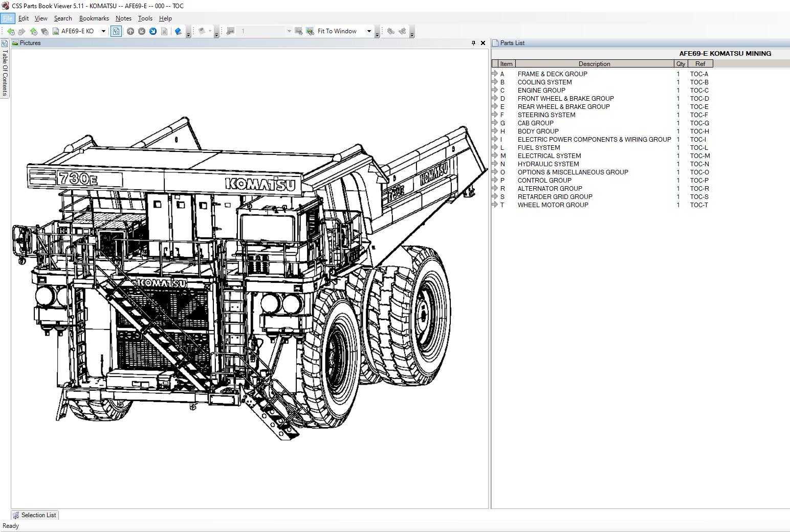Toggle the tree view toolbar button
790x532 pixels.
coord(116,31)
